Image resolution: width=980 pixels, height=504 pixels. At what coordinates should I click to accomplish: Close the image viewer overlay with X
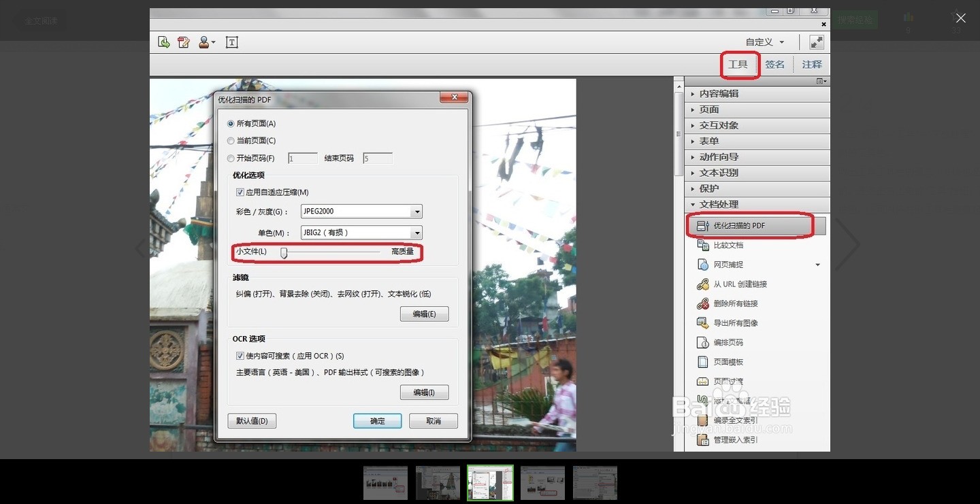click(x=960, y=18)
